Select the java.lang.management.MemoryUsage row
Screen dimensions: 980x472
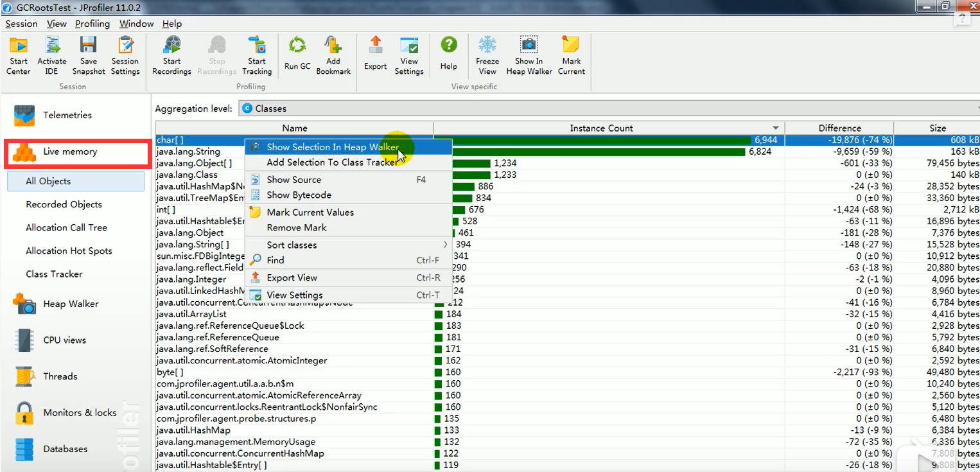568,442
